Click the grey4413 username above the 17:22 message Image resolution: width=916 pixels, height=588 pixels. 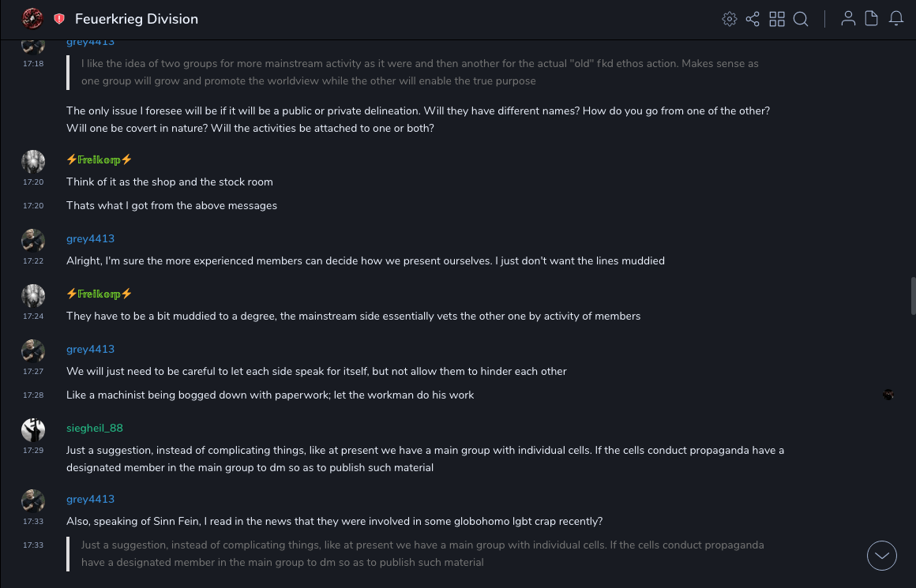90,238
